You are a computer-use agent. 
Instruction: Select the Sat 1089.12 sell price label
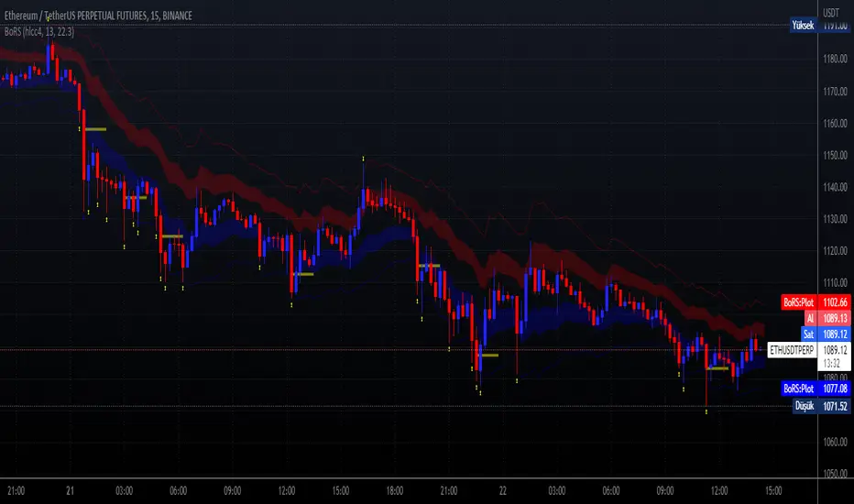[826, 334]
